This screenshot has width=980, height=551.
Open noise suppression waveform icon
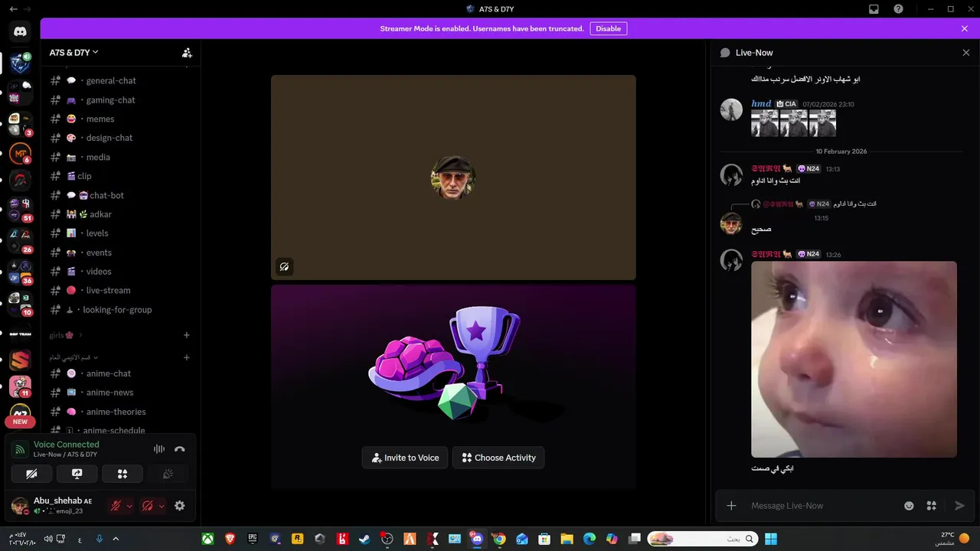tap(159, 449)
